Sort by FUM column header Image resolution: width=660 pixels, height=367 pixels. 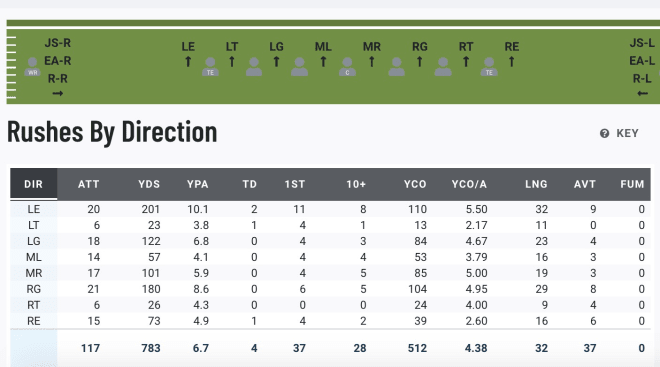632,184
